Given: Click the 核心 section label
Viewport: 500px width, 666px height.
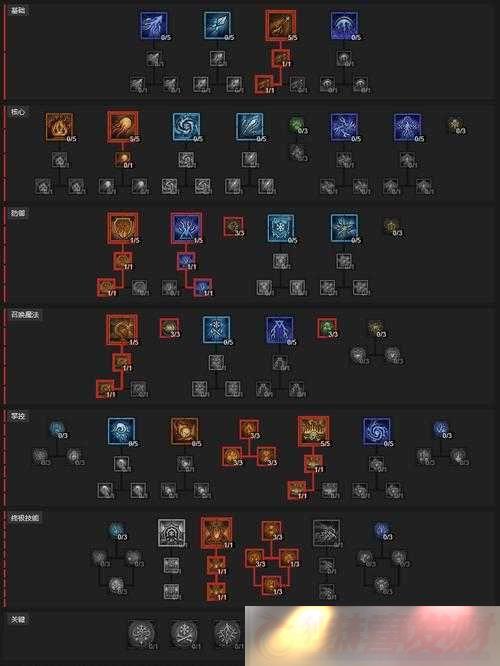Looking at the screenshot, I should pos(18,112).
